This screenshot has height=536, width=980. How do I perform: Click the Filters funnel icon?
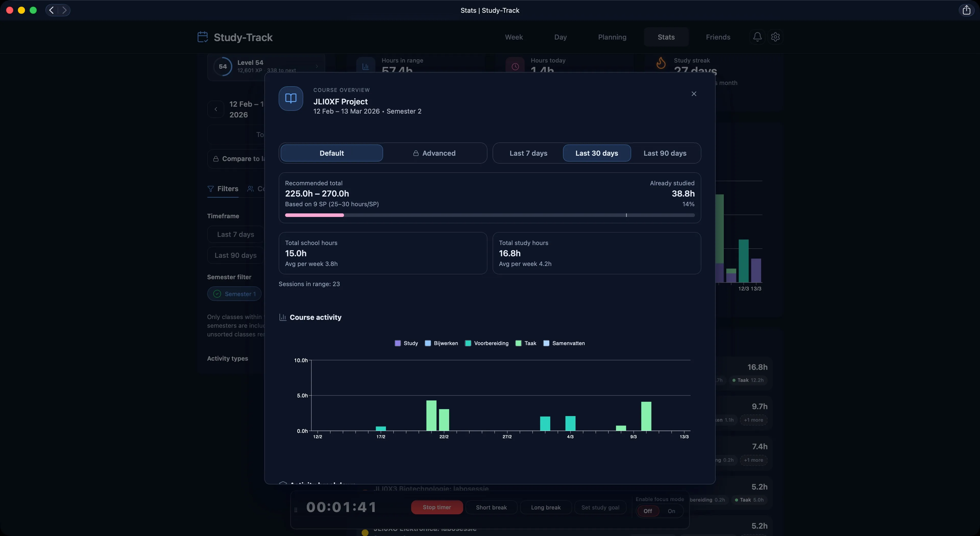210,189
